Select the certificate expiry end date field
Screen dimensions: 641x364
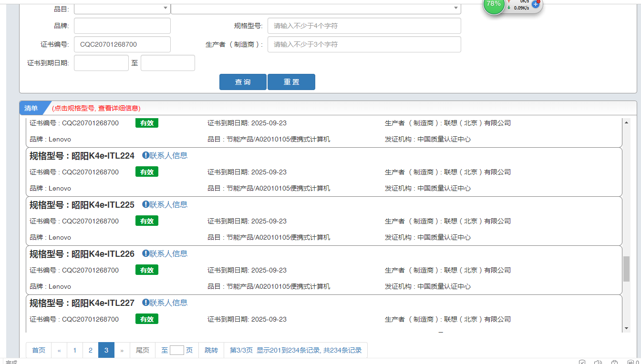(168, 63)
